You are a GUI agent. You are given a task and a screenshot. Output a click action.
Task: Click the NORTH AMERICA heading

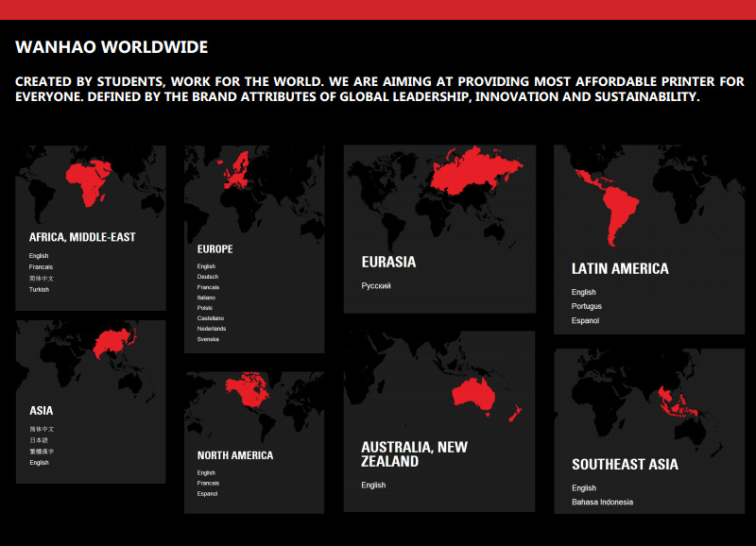tap(235, 455)
